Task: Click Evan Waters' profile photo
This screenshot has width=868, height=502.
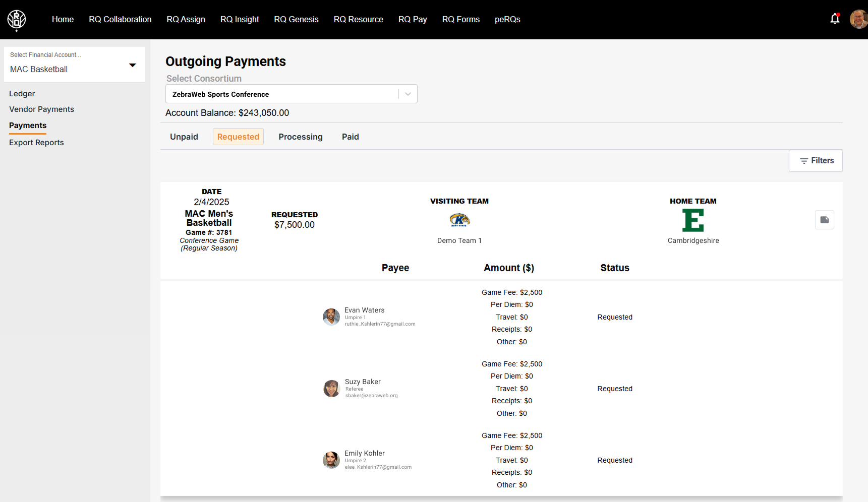Action: click(x=331, y=317)
